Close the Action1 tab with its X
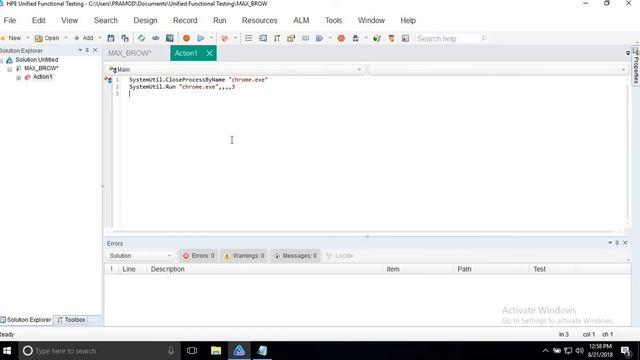Viewport: 640px width, 360px height. tap(209, 53)
